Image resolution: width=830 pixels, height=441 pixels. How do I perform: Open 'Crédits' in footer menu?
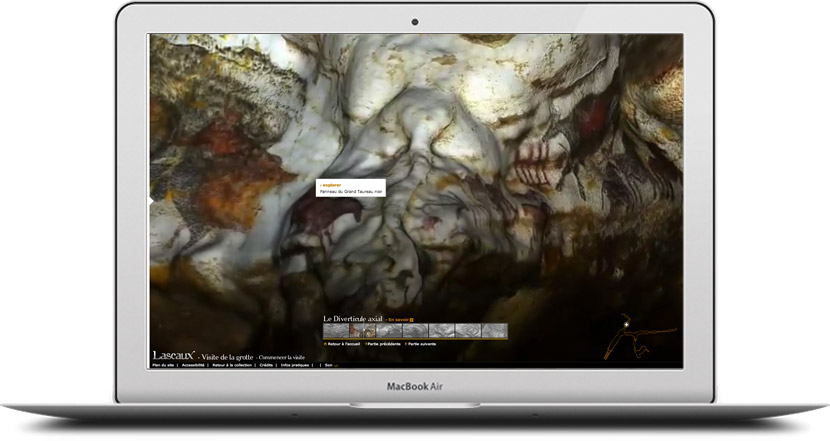point(267,366)
